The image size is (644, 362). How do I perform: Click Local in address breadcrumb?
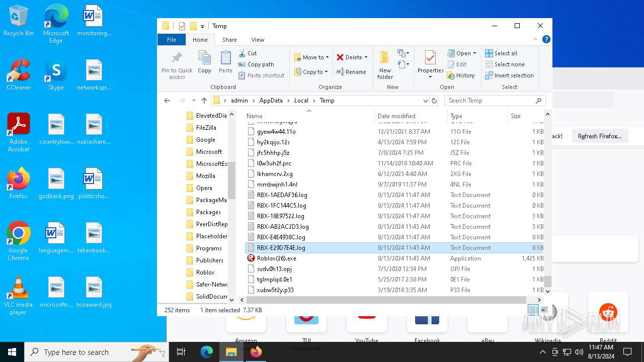click(x=301, y=101)
